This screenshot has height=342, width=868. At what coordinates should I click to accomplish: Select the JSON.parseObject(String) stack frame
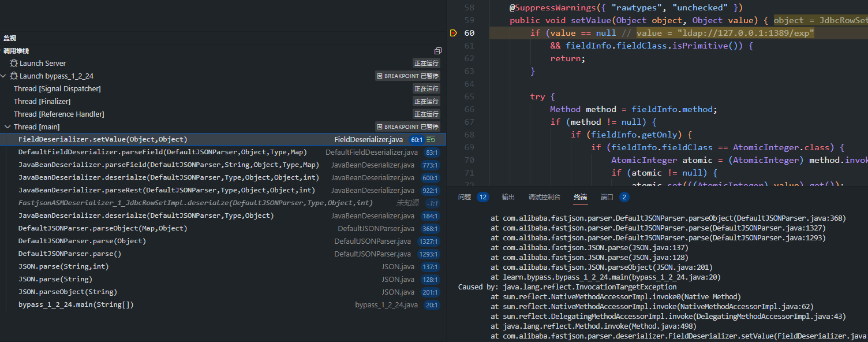point(68,292)
